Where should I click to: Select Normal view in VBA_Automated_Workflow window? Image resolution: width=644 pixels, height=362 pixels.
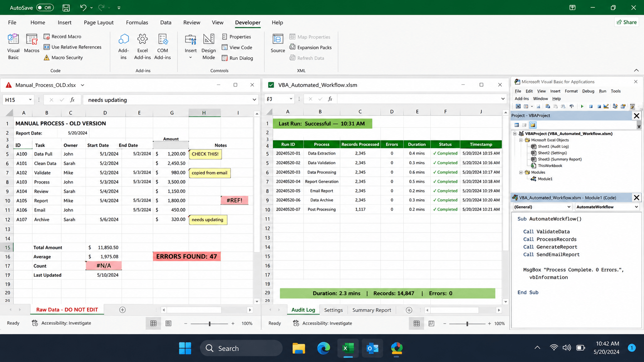point(416,324)
